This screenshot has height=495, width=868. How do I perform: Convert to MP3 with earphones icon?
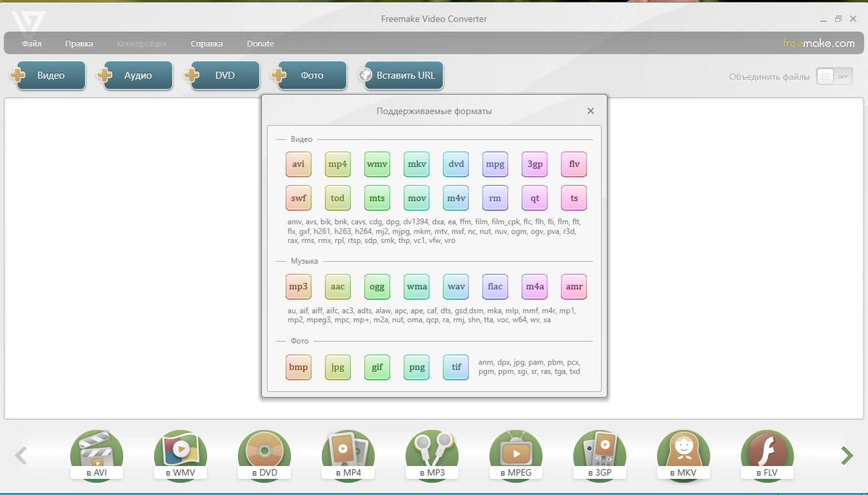[x=432, y=455]
